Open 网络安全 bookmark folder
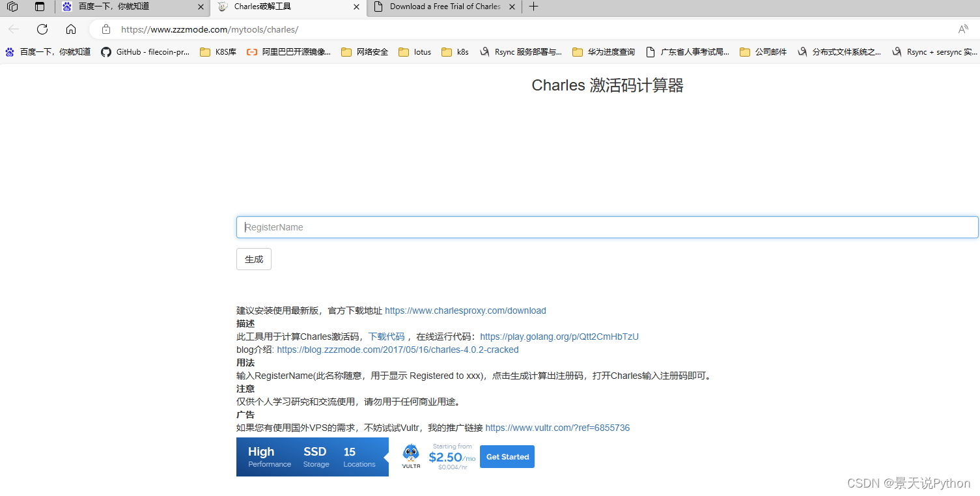 [x=365, y=52]
